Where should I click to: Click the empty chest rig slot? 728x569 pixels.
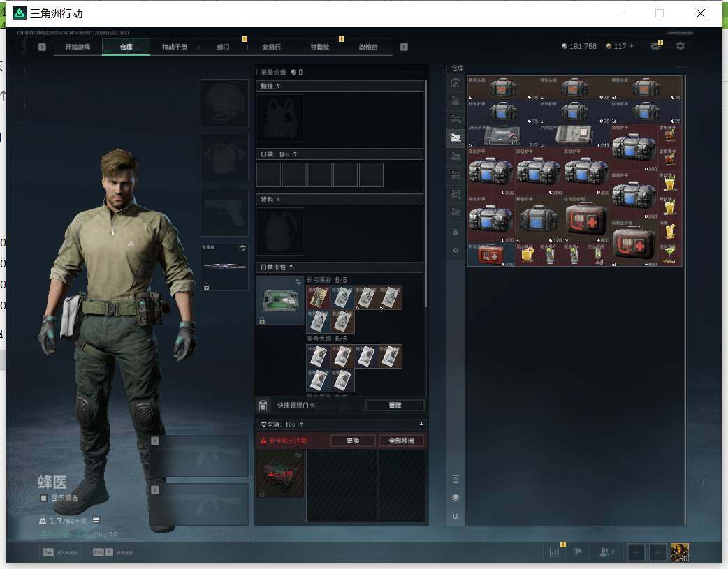pyautogui.click(x=280, y=119)
